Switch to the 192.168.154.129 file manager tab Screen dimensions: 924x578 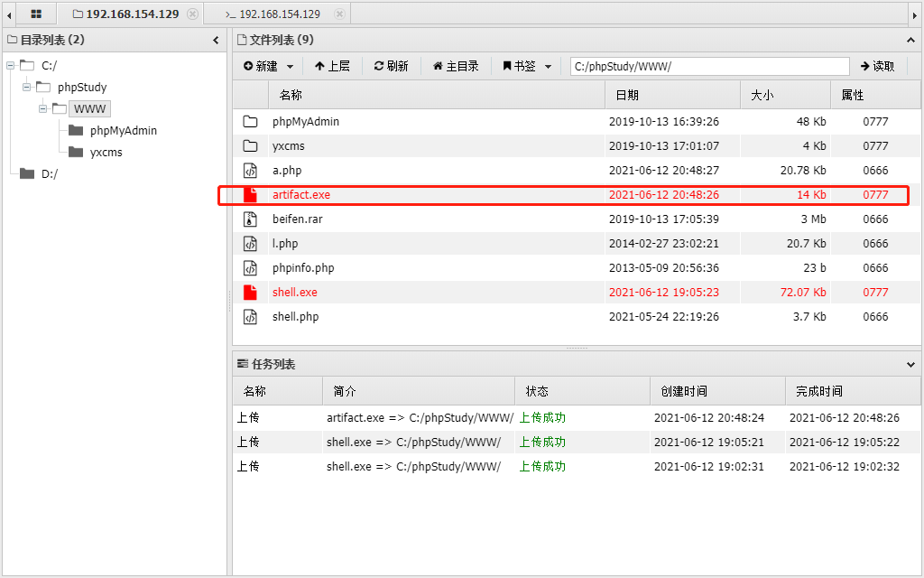[125, 14]
